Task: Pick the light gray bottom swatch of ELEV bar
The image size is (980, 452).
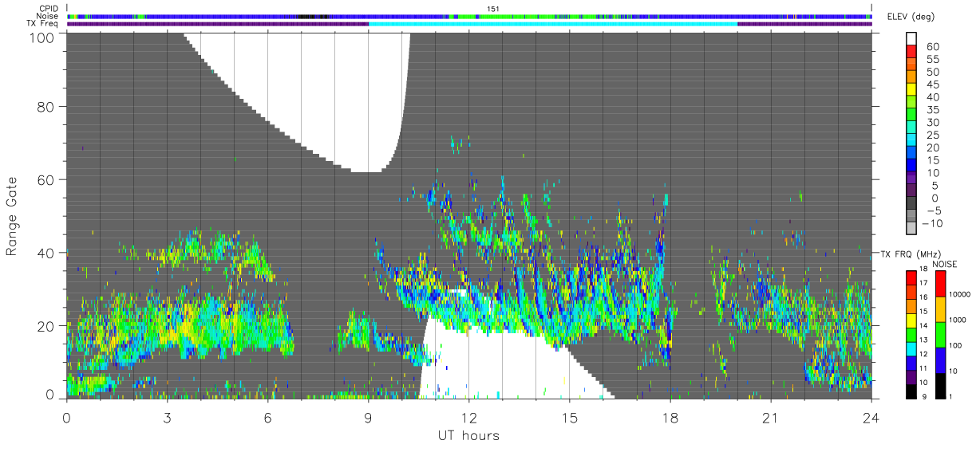Action: click(x=911, y=228)
